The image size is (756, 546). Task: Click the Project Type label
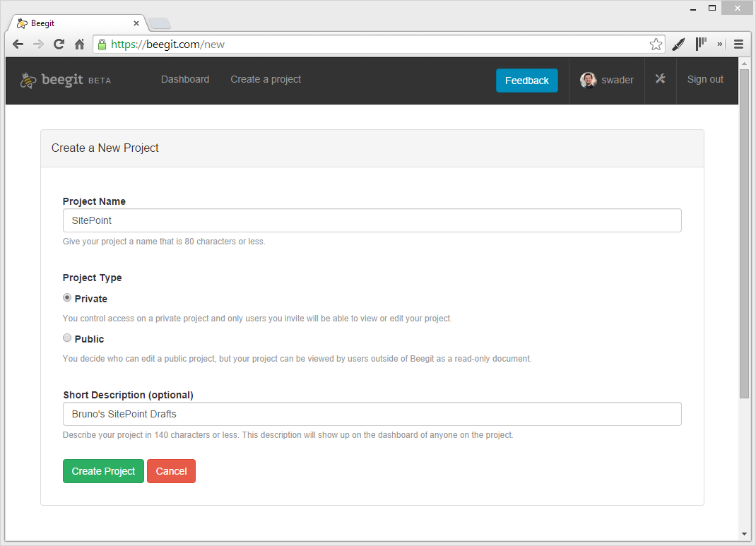pyautogui.click(x=92, y=278)
